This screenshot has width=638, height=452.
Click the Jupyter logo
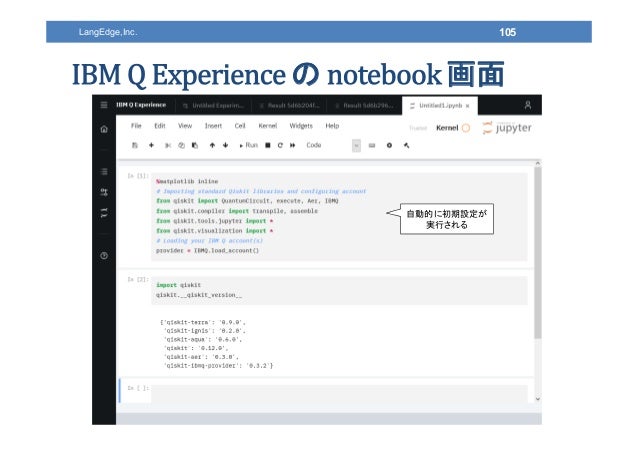coord(507,128)
